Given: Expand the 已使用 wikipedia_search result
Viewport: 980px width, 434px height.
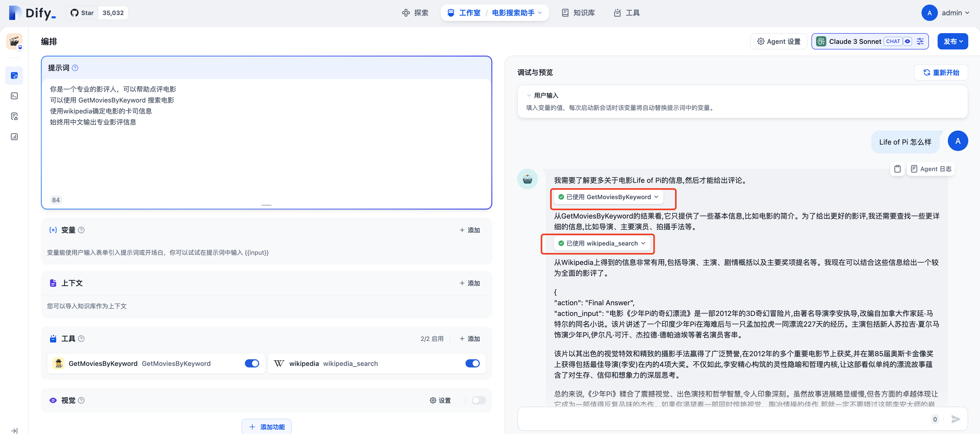Looking at the screenshot, I should (x=602, y=243).
